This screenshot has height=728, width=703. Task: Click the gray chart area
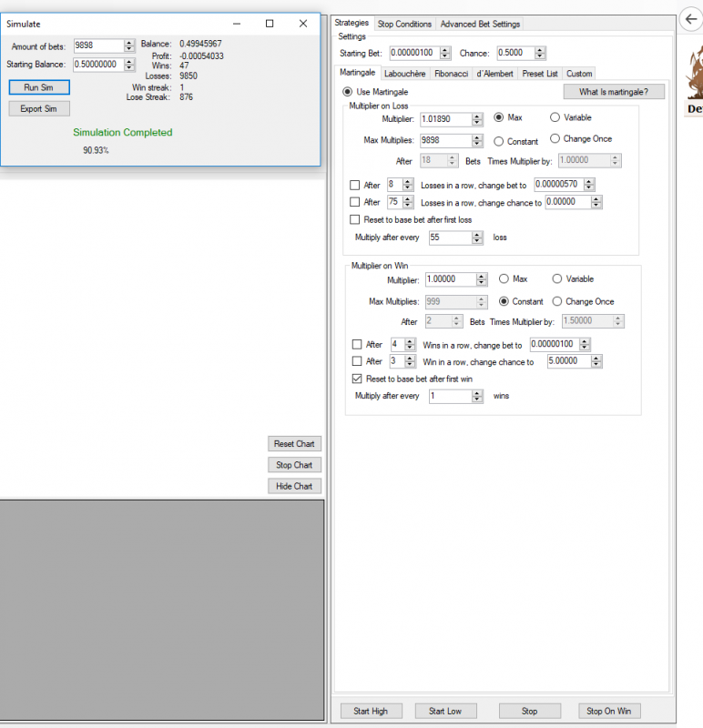click(162, 610)
